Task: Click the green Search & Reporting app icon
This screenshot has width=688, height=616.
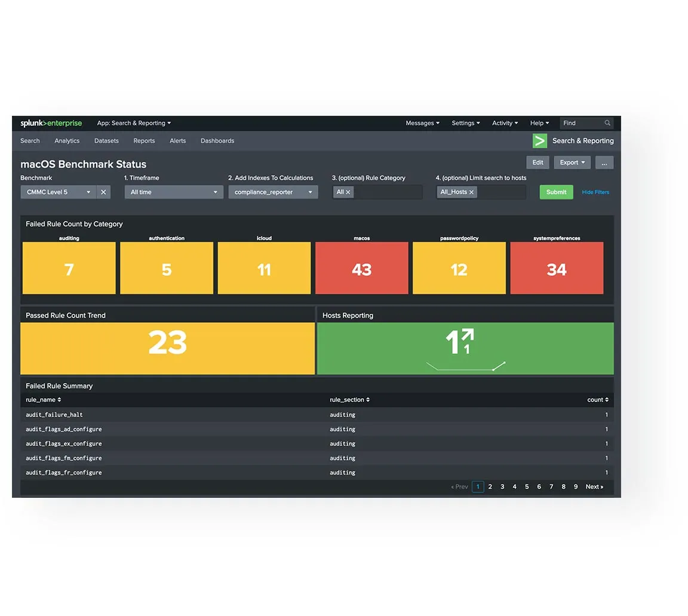Action: tap(539, 141)
